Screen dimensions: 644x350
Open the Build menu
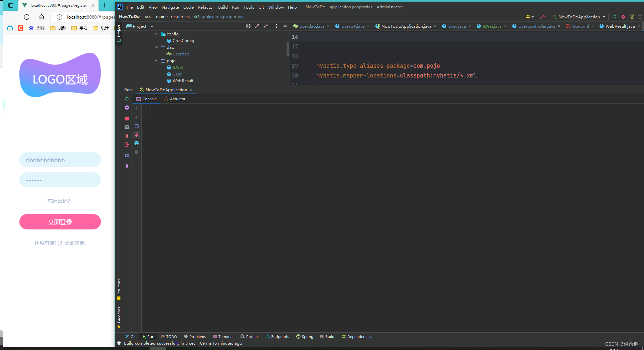[223, 7]
